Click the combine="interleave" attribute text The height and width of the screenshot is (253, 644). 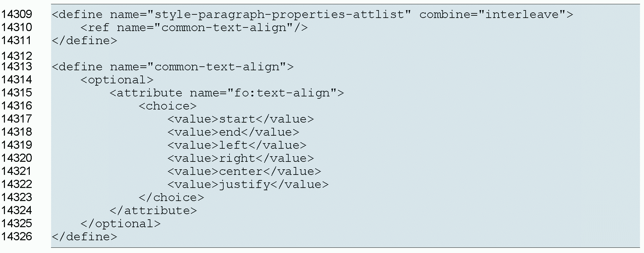click(x=496, y=15)
